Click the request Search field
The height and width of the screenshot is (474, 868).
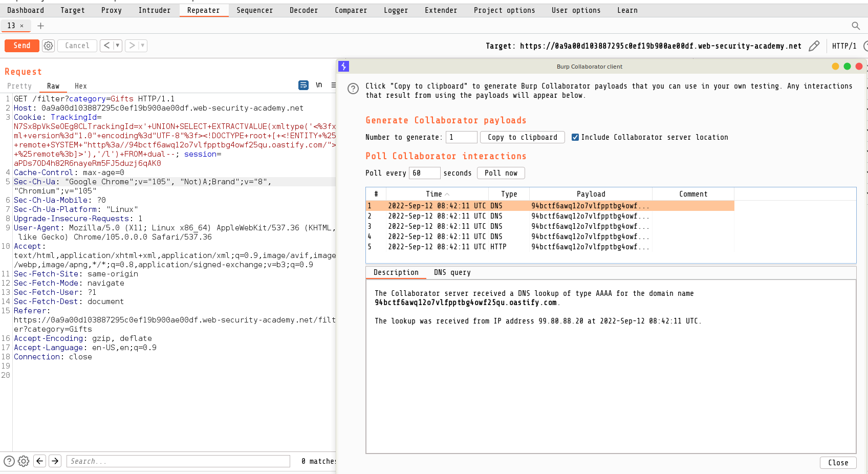(x=178, y=461)
